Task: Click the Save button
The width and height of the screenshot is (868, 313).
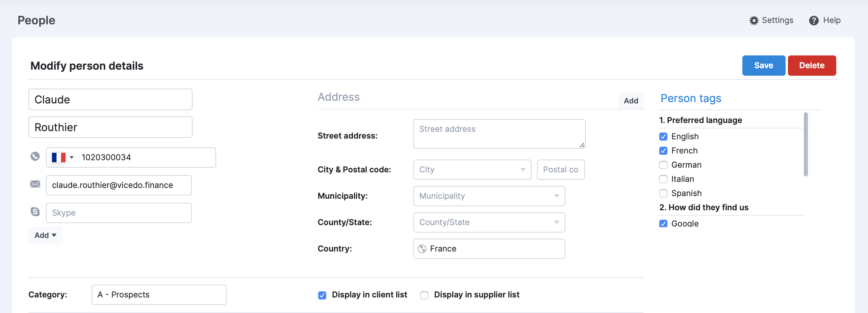Action: tap(764, 66)
